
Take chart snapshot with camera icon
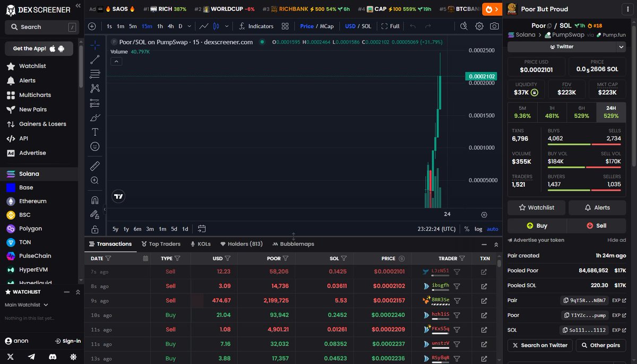[x=494, y=26]
